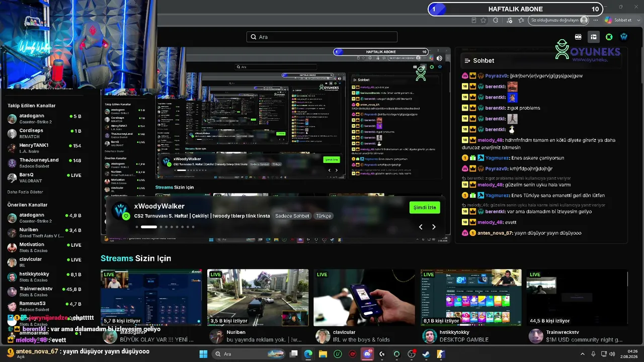The width and height of the screenshot is (644, 362).
Task: Open Microsoft Edge from the taskbar
Action: click(308, 354)
